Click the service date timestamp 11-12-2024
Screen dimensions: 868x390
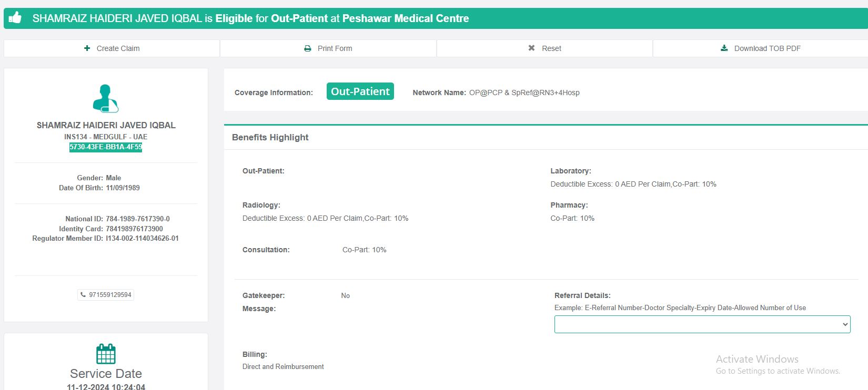click(x=106, y=387)
